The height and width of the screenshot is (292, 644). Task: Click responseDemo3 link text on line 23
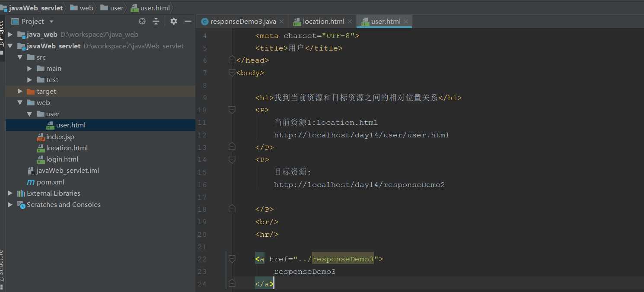click(305, 272)
